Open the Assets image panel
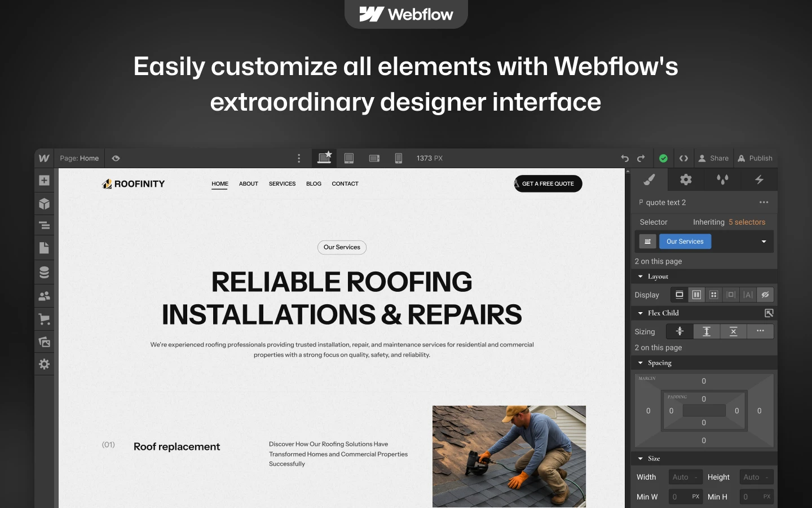The width and height of the screenshot is (812, 508). pos(45,341)
